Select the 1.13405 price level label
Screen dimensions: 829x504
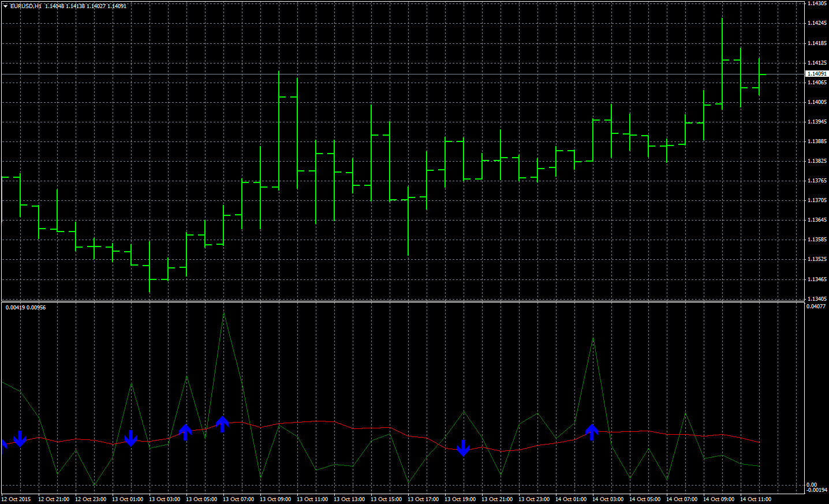pos(817,299)
